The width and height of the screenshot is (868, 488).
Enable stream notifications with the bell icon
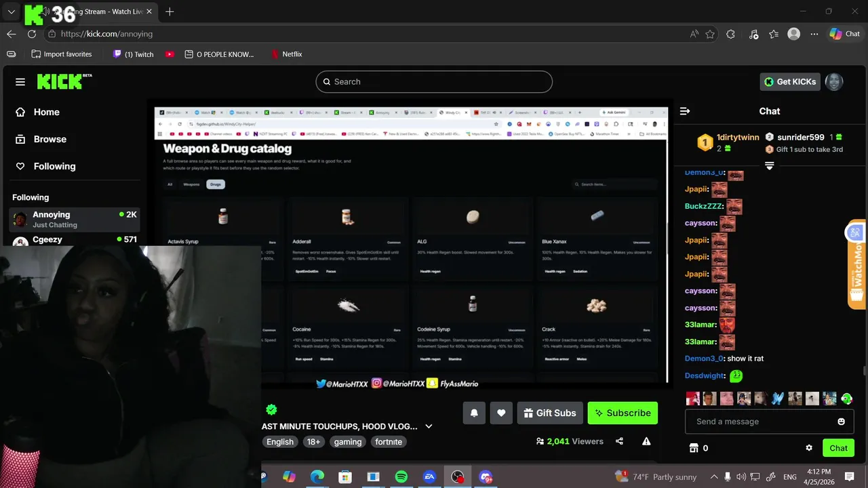coord(474,413)
